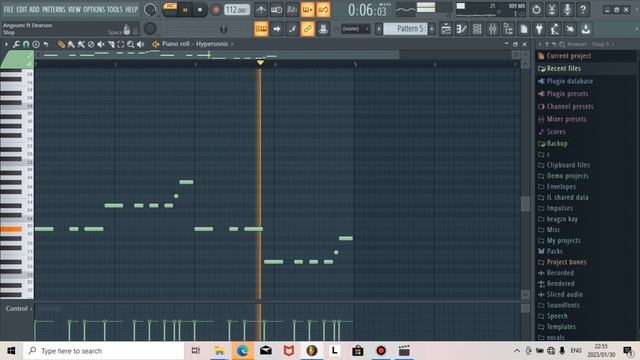This screenshot has width=640, height=360.
Task: Add a new pattern with plus button
Action: (432, 29)
